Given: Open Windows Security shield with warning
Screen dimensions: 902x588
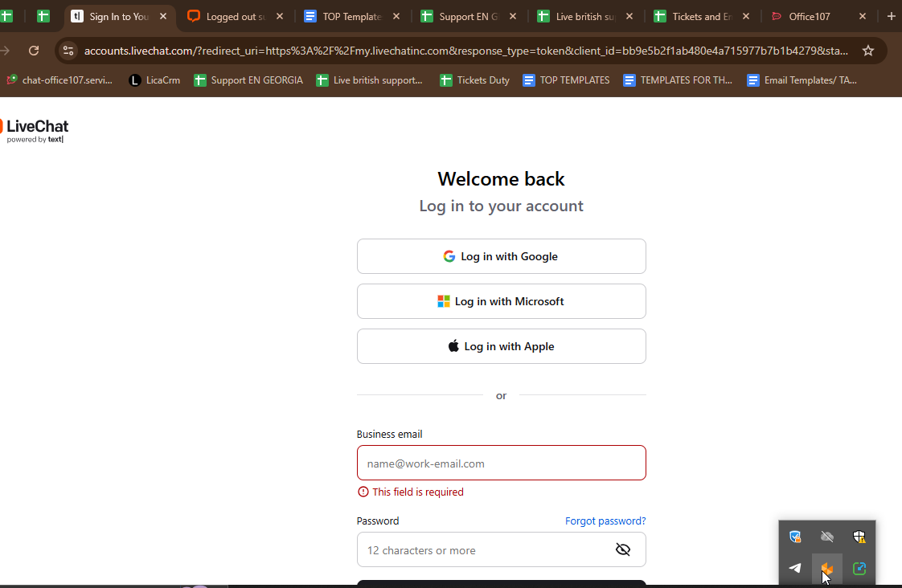Looking at the screenshot, I should [859, 537].
